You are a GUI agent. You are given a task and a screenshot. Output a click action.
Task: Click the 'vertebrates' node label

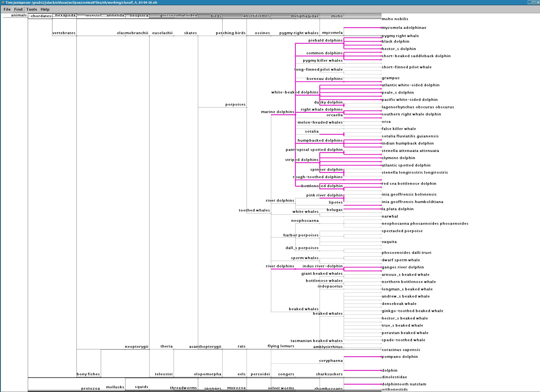click(x=64, y=33)
